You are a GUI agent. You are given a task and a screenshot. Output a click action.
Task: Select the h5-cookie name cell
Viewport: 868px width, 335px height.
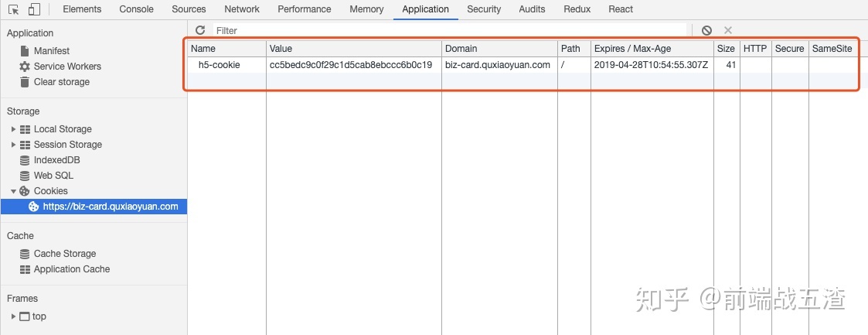click(227, 65)
